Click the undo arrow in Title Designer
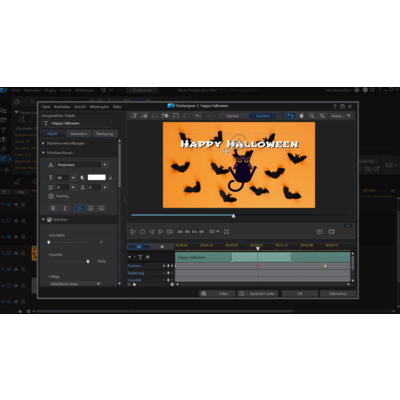 click(x=198, y=116)
